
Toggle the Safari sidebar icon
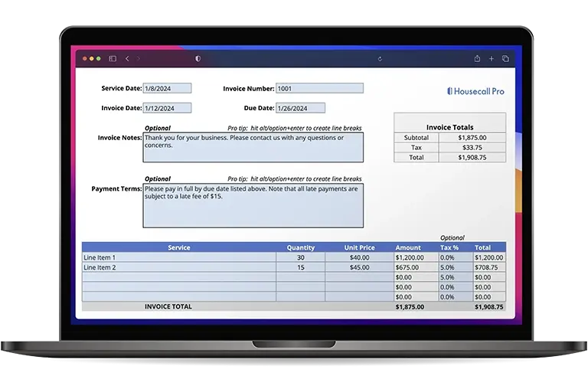pos(113,58)
